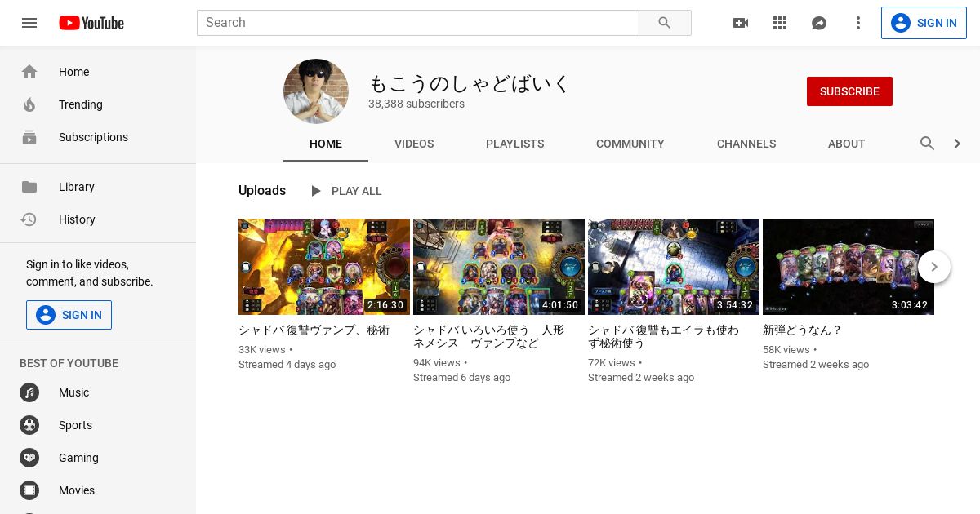The height and width of the screenshot is (514, 980).
Task: Click the Play All triangle icon
Action: 315,191
